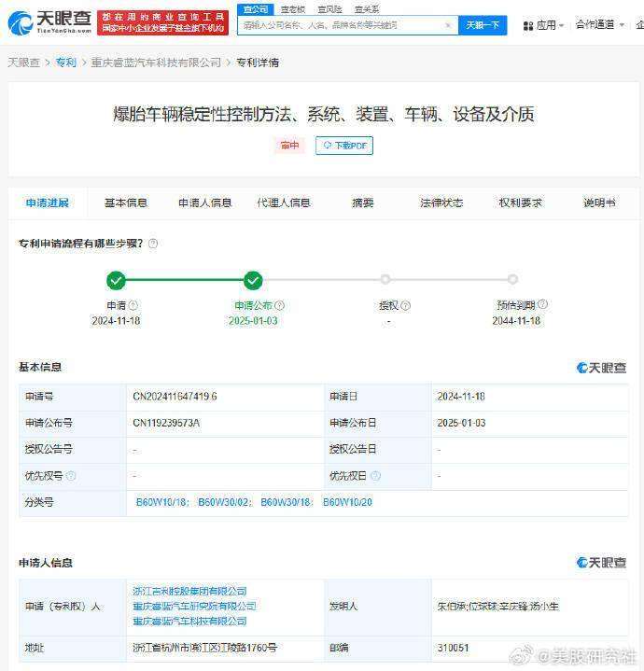Switch to the 基本信息 tab
644x671 pixels.
(x=126, y=203)
